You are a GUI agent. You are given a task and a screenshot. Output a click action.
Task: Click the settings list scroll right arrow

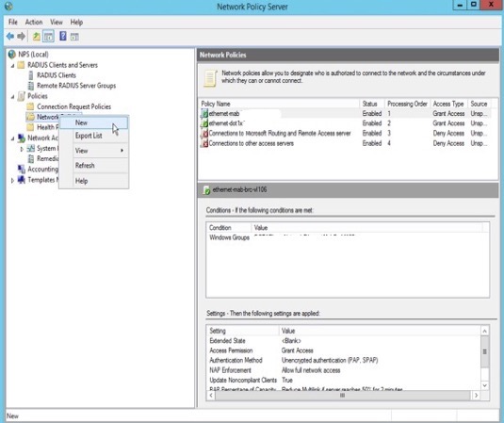476,396
